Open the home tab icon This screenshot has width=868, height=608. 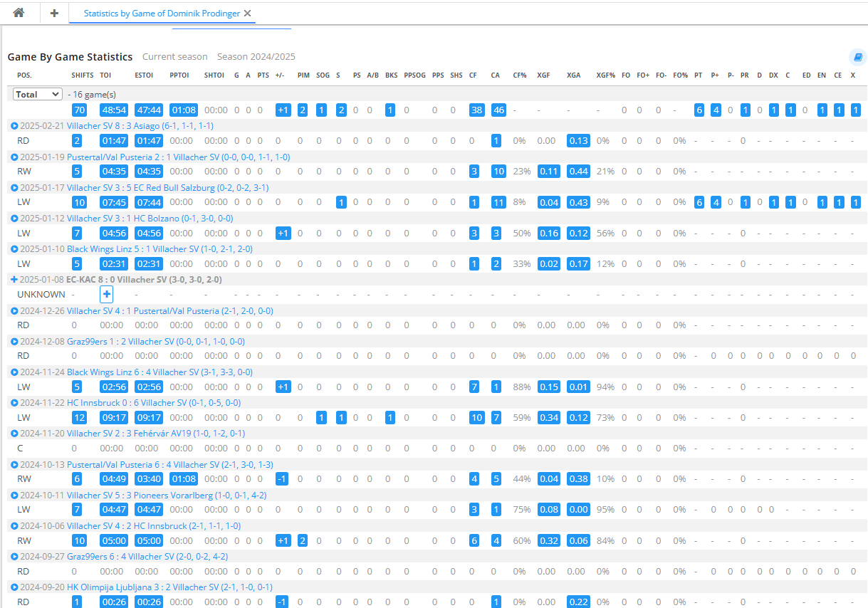(x=19, y=13)
